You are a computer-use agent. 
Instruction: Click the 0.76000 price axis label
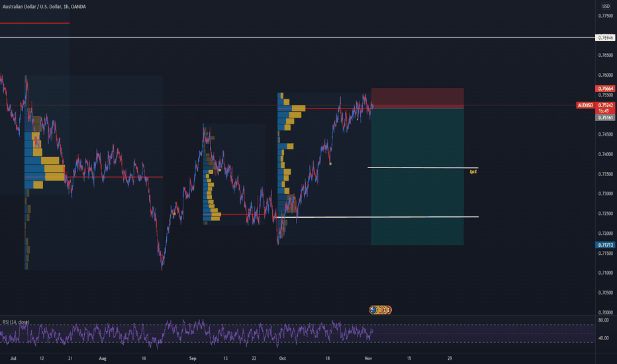click(605, 75)
